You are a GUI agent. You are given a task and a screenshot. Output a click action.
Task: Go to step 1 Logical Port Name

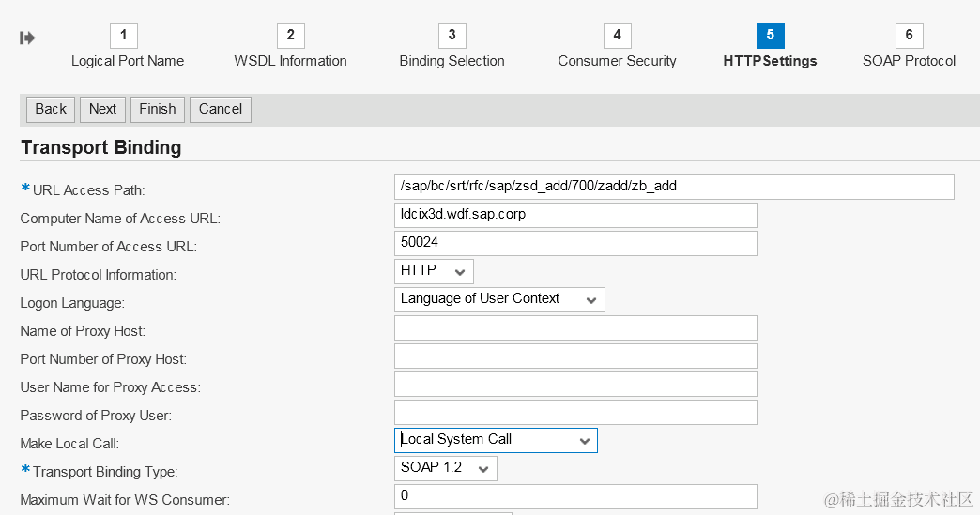(124, 37)
